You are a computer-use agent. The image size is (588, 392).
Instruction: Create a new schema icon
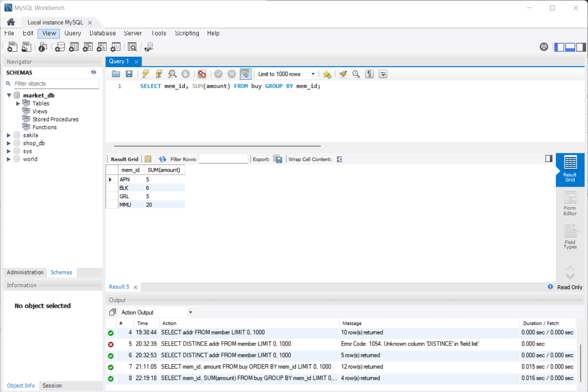click(x=60, y=47)
